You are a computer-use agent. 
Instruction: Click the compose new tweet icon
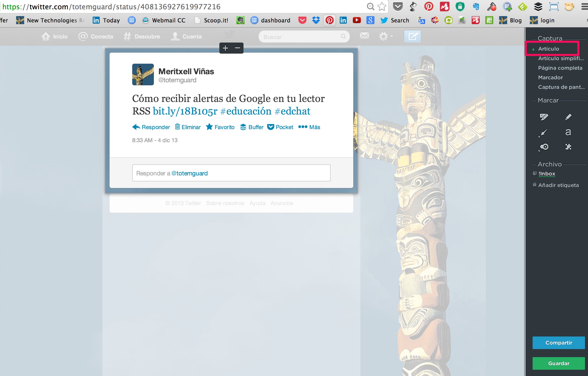[x=412, y=36]
